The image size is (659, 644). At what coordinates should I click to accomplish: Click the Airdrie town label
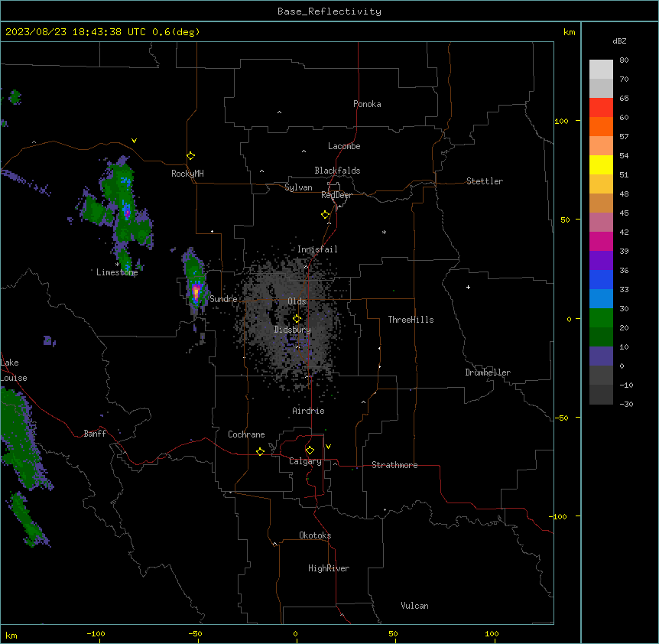(308, 411)
